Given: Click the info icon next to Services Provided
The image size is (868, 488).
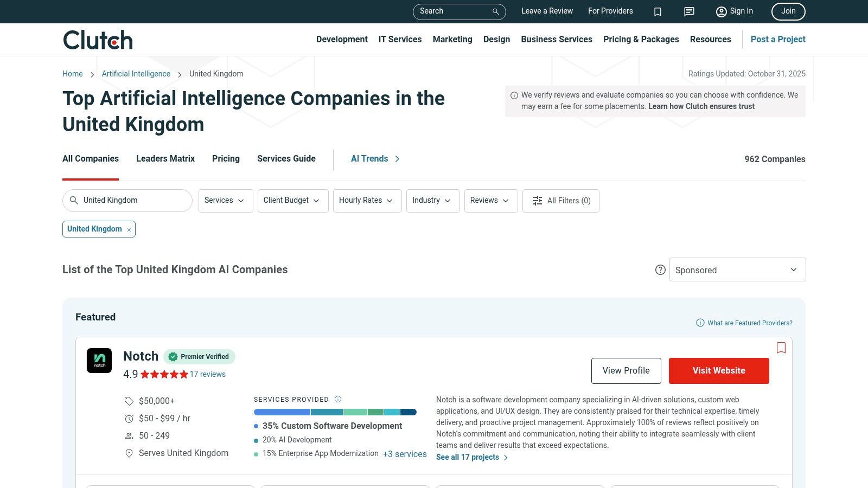Looking at the screenshot, I should click(337, 399).
